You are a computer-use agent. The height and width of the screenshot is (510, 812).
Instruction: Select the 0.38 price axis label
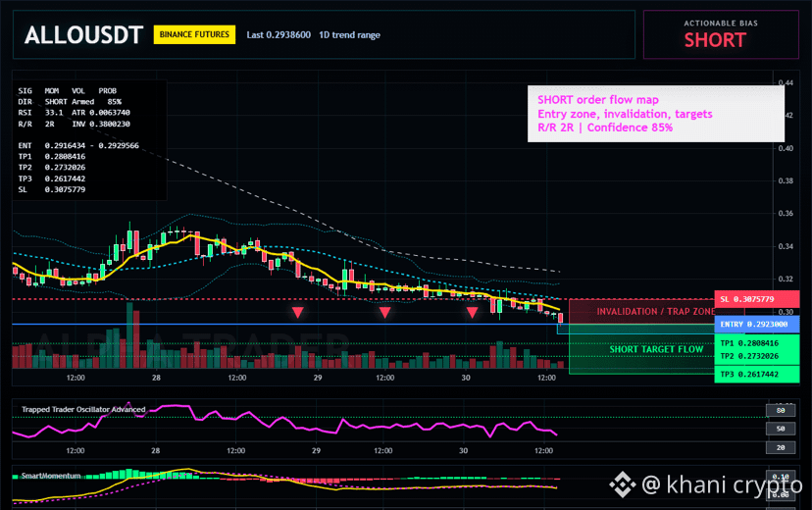pyautogui.click(x=786, y=180)
